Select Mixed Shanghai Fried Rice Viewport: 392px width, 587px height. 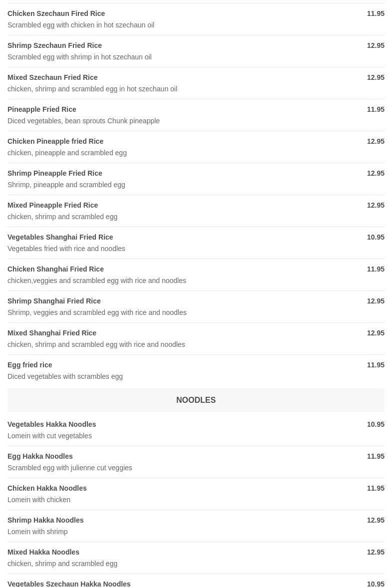(x=52, y=333)
